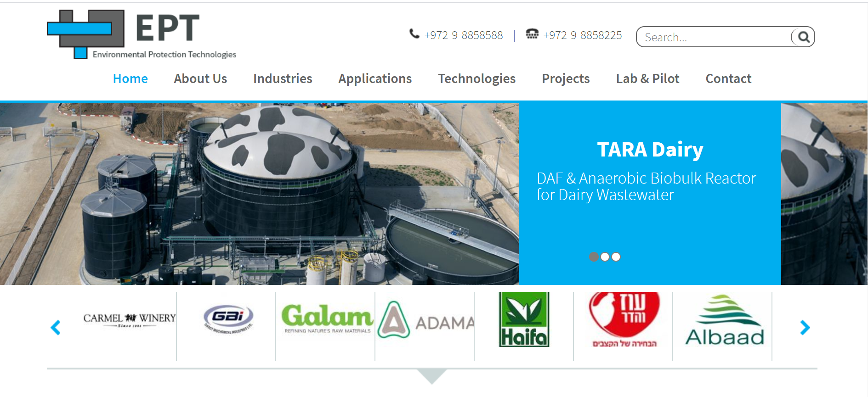The image size is (868, 397).
Task: Show previous client logos with left arrow
Action: [x=56, y=327]
